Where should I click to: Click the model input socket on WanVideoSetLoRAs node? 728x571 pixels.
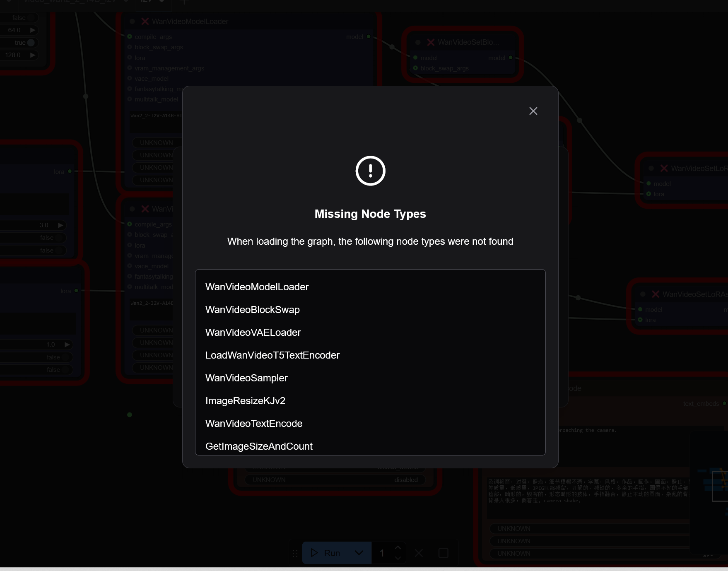tap(640, 309)
